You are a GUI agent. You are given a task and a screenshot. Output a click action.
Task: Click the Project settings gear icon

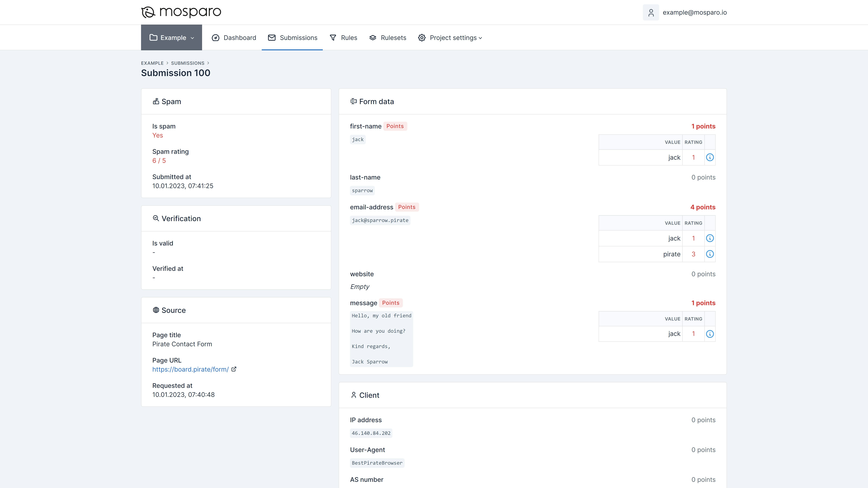point(422,38)
